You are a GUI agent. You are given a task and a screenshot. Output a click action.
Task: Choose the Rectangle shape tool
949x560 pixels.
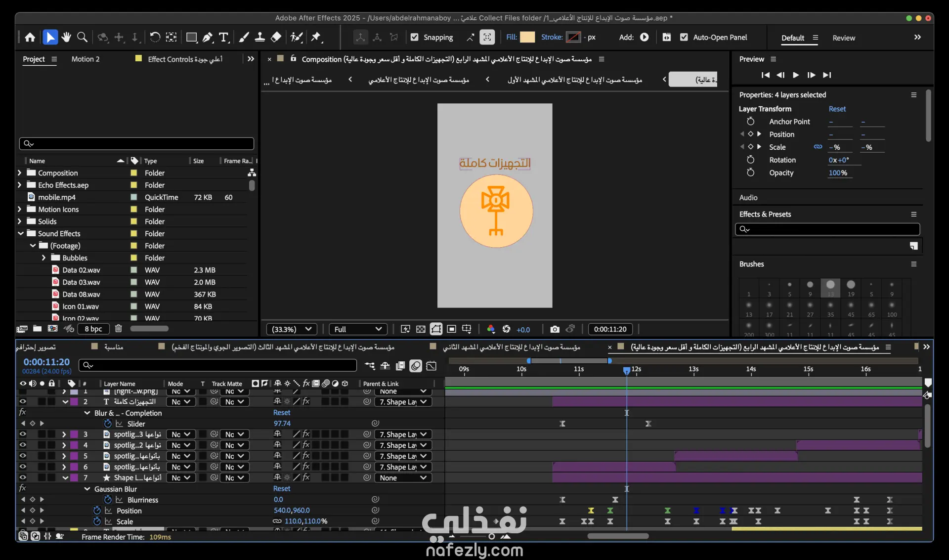pos(191,37)
